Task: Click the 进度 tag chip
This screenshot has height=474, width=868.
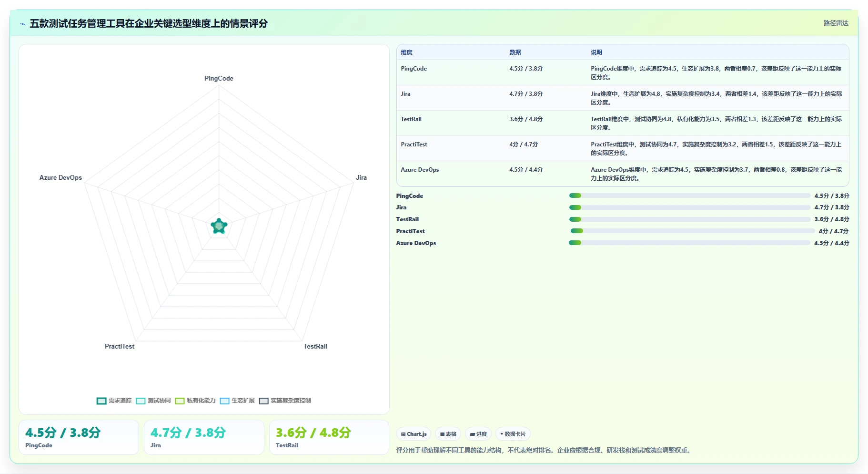Action: click(x=478, y=434)
